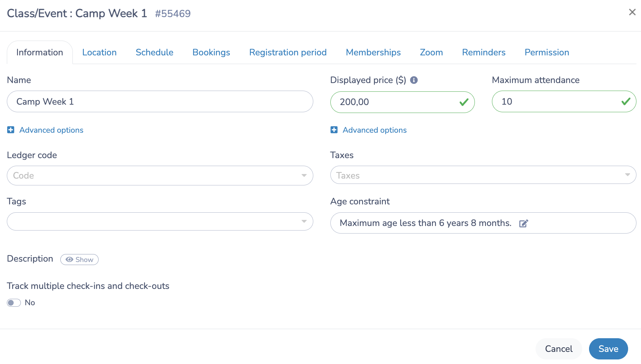Switch to the Registration period tab
The width and height of the screenshot is (641, 364).
(288, 52)
